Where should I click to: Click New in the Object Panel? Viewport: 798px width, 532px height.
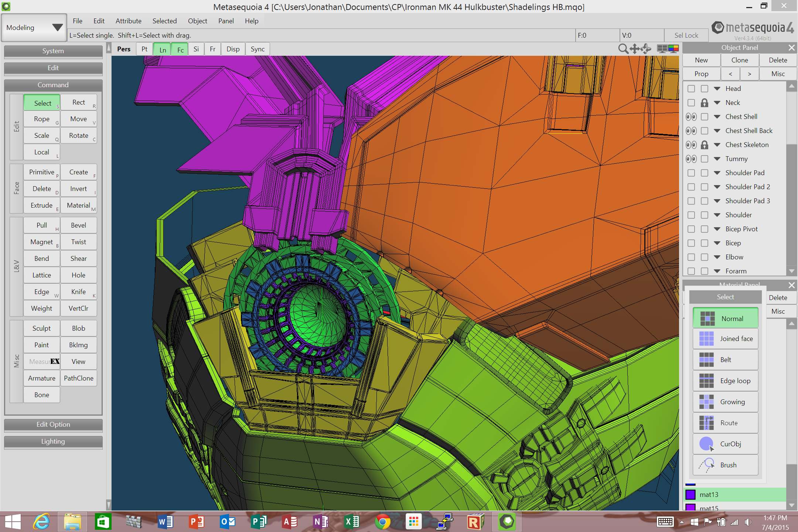[x=701, y=60]
